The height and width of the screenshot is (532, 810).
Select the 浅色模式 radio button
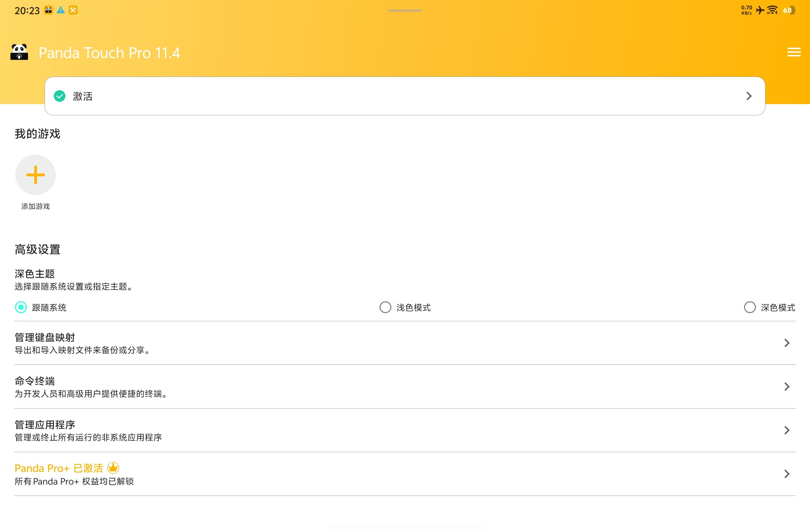pos(385,307)
